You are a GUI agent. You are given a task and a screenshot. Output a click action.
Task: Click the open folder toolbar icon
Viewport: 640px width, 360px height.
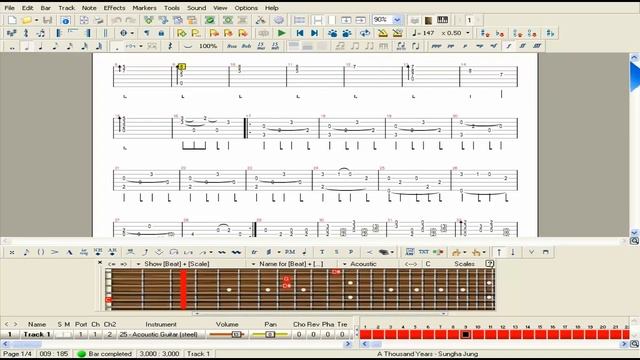click(x=27, y=20)
